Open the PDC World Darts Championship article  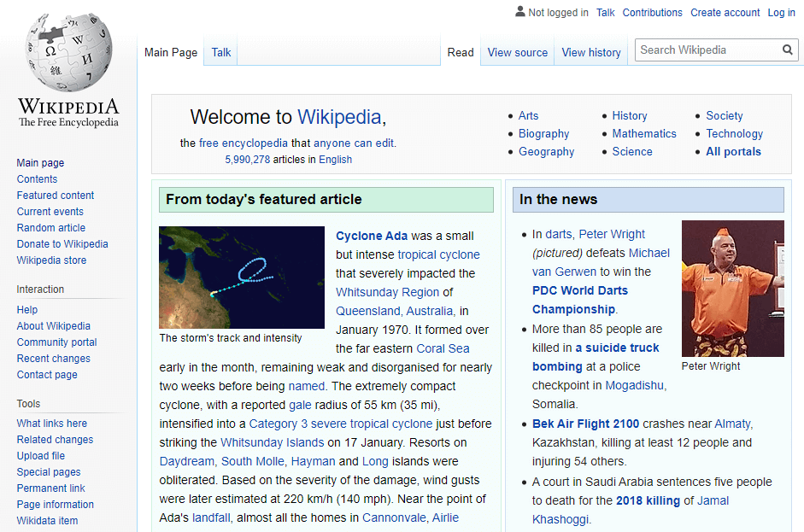click(x=579, y=289)
